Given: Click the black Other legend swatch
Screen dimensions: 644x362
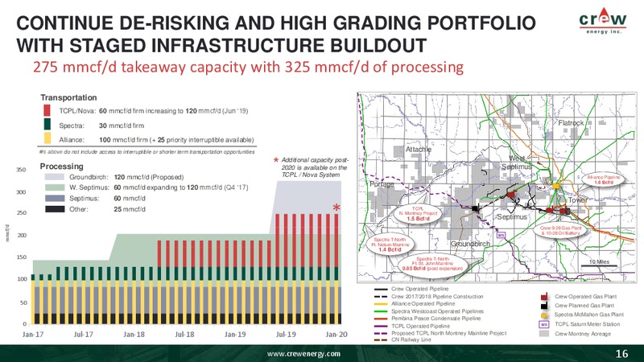Looking at the screenshot, I should (55, 209).
